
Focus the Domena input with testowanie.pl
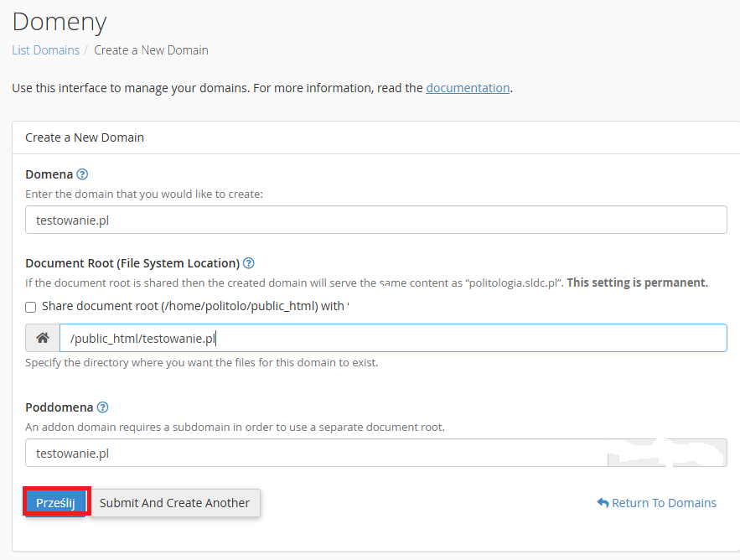(375, 220)
